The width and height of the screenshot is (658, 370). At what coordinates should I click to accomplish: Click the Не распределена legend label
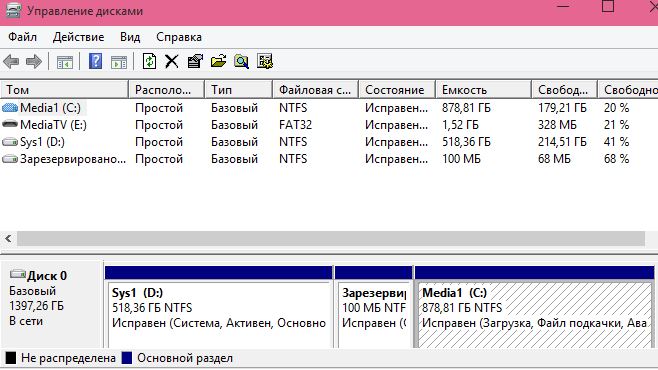point(68,358)
